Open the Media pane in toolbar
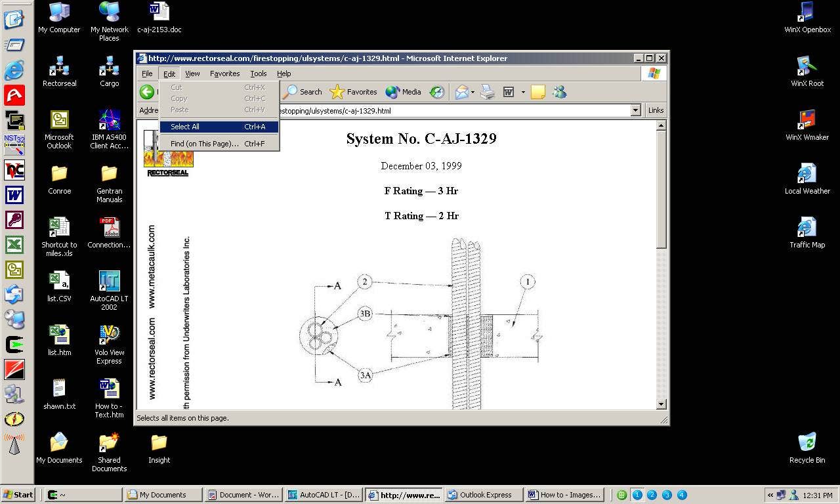The width and height of the screenshot is (840, 504). click(404, 92)
